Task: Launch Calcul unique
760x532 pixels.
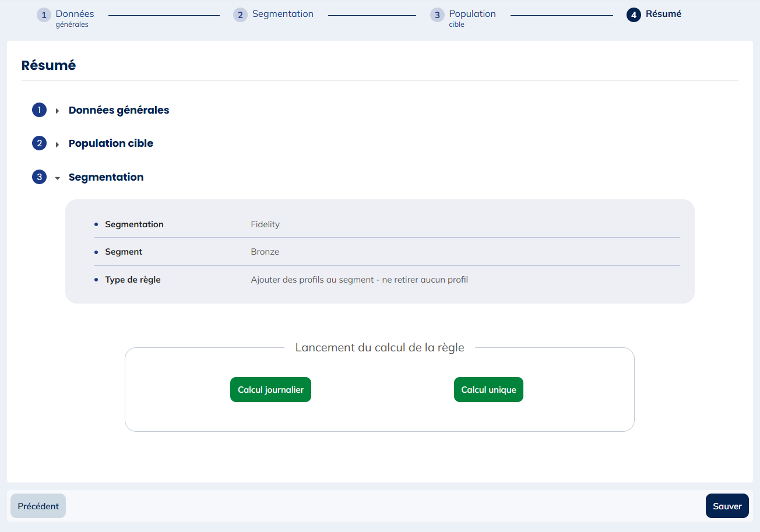Action: click(x=488, y=390)
